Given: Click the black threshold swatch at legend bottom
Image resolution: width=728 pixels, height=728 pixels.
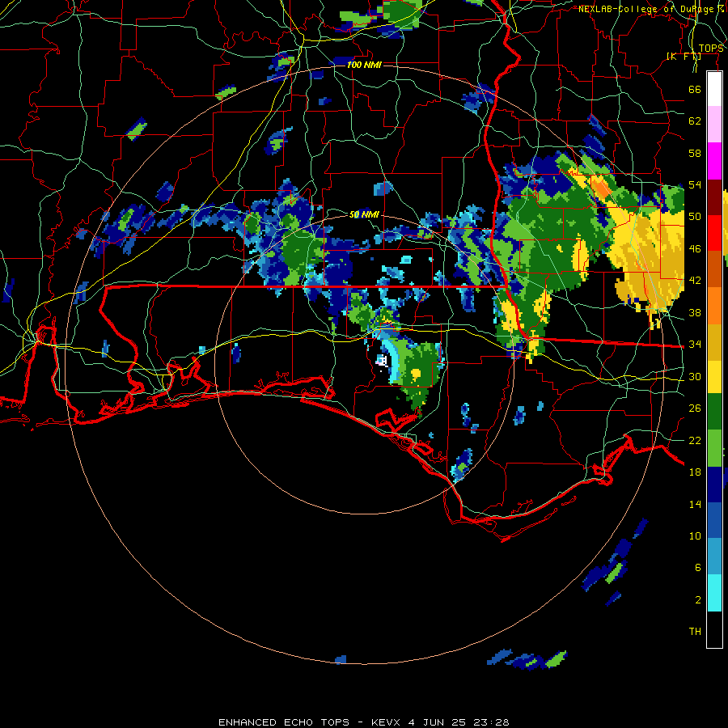Looking at the screenshot, I should tap(714, 629).
